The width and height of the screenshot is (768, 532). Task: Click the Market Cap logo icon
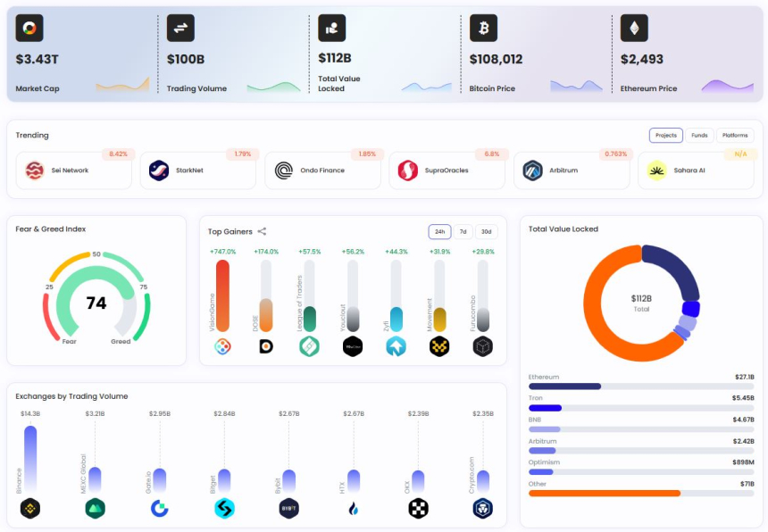[x=29, y=29]
